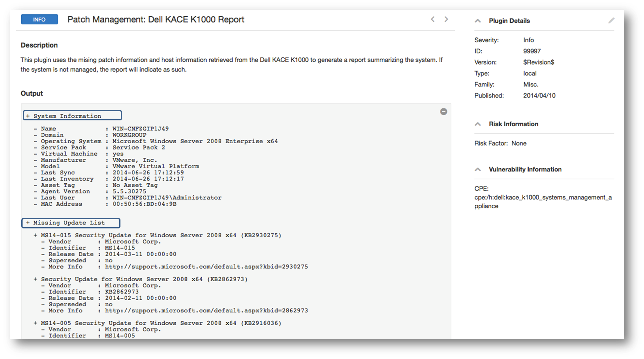Click the agent version 5.5.30275
The image size is (644, 359).
(x=129, y=191)
